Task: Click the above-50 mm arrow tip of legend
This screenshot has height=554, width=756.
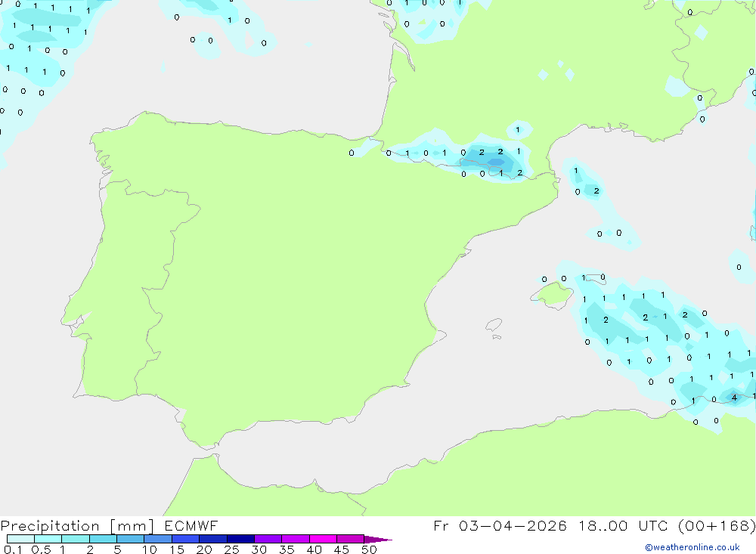Action: (x=378, y=539)
